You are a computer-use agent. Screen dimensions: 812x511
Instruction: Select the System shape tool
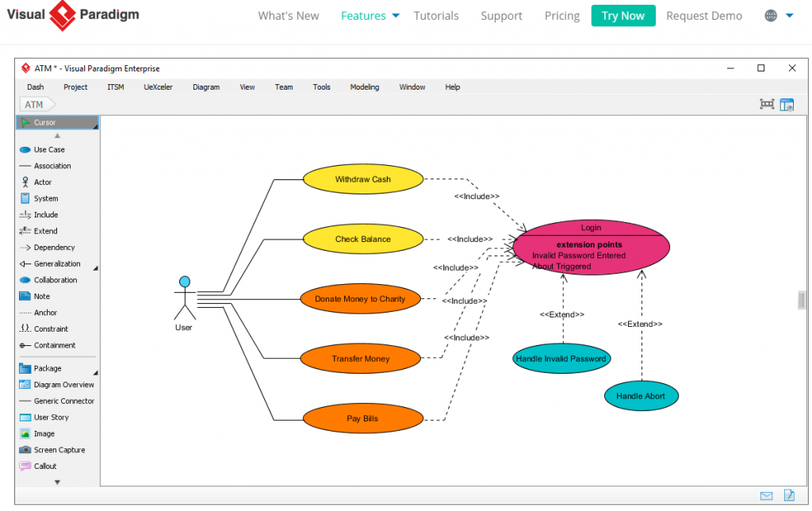coord(40,198)
